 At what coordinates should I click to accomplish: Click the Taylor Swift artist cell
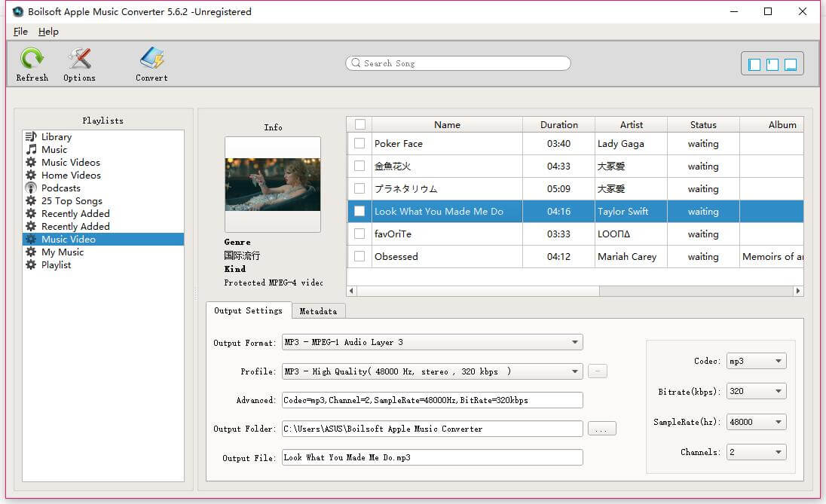(631, 211)
